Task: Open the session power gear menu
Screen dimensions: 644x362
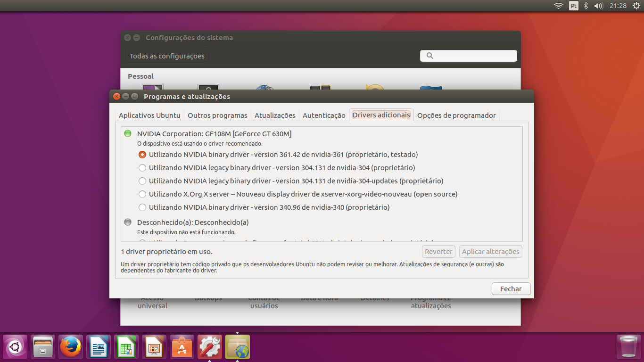Action: coord(636,6)
